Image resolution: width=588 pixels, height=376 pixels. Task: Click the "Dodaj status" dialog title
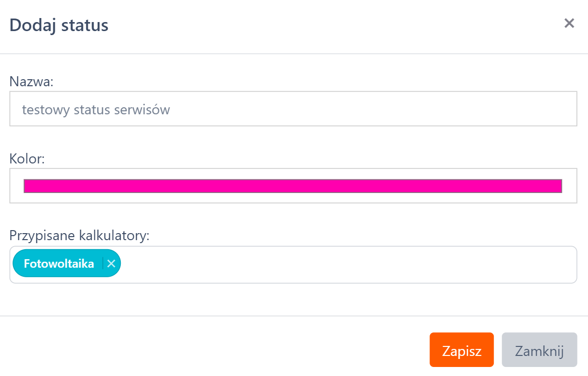pos(59,25)
